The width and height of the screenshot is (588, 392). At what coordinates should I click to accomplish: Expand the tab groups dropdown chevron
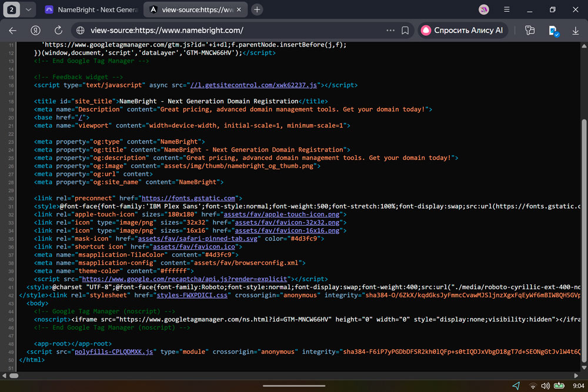[x=28, y=10]
